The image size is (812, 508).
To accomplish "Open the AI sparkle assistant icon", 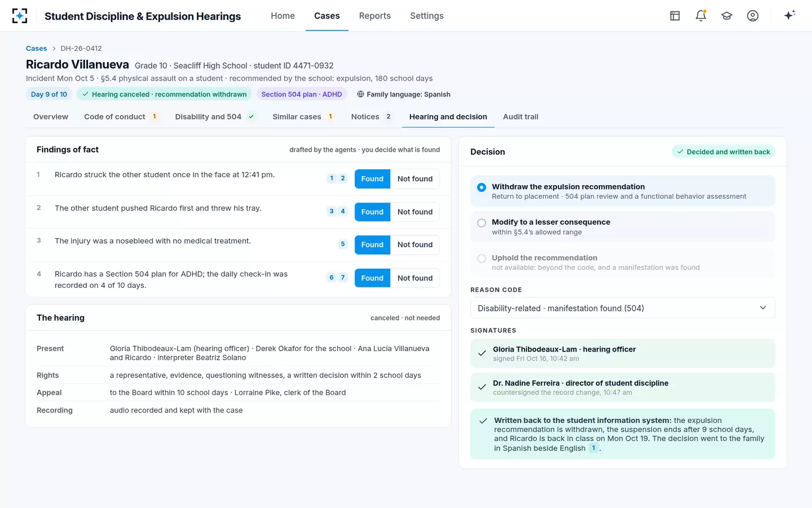I will pyautogui.click(x=789, y=15).
